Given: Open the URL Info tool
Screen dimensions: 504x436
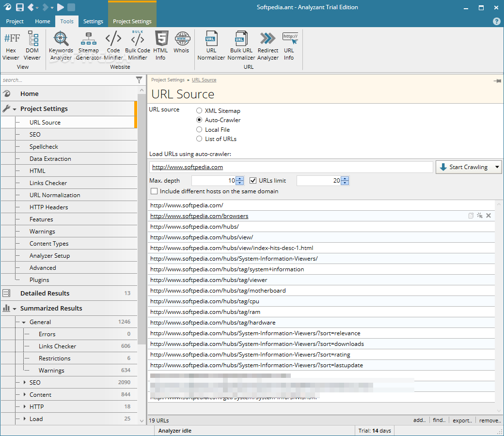Looking at the screenshot, I should coord(289,46).
